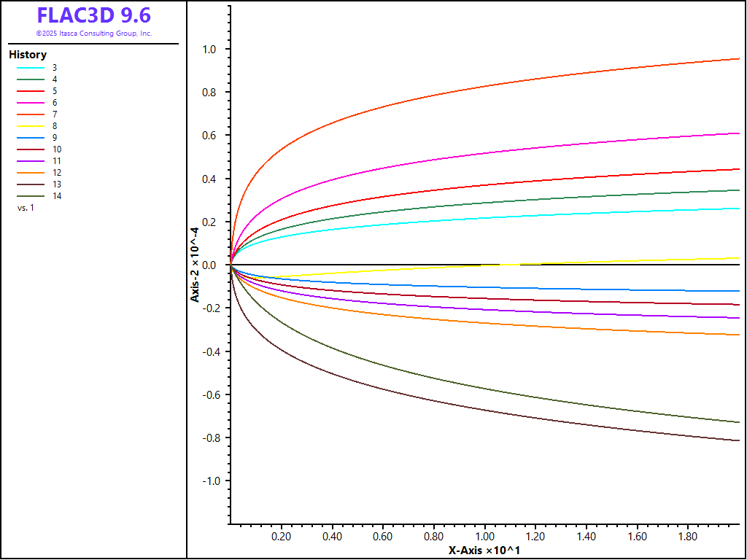
Task: Click the legend label number 7
Action: (x=55, y=114)
